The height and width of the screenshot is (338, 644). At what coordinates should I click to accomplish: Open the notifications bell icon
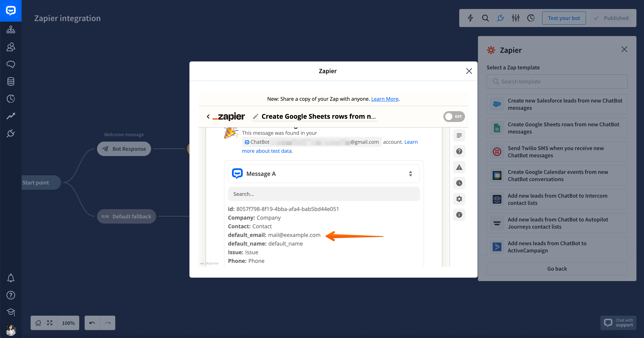pos(11,278)
